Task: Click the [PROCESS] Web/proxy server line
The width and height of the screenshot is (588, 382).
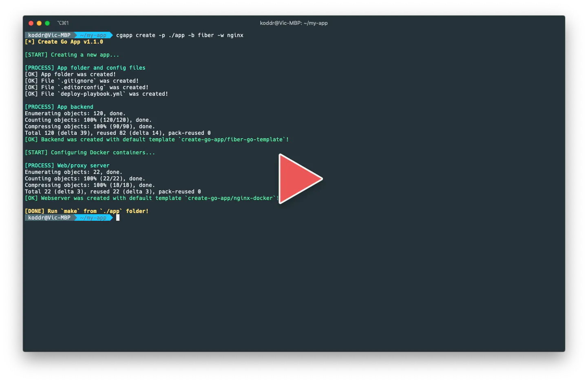Action: pos(67,166)
